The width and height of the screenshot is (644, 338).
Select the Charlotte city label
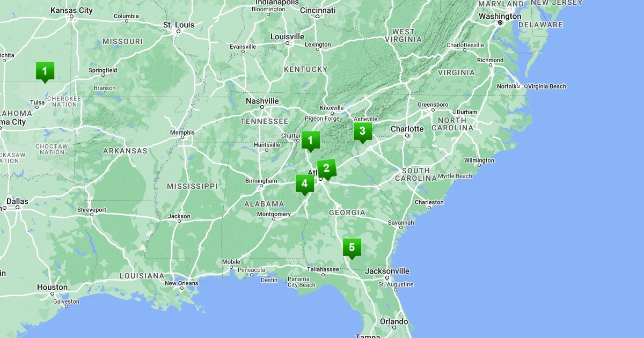(407, 129)
